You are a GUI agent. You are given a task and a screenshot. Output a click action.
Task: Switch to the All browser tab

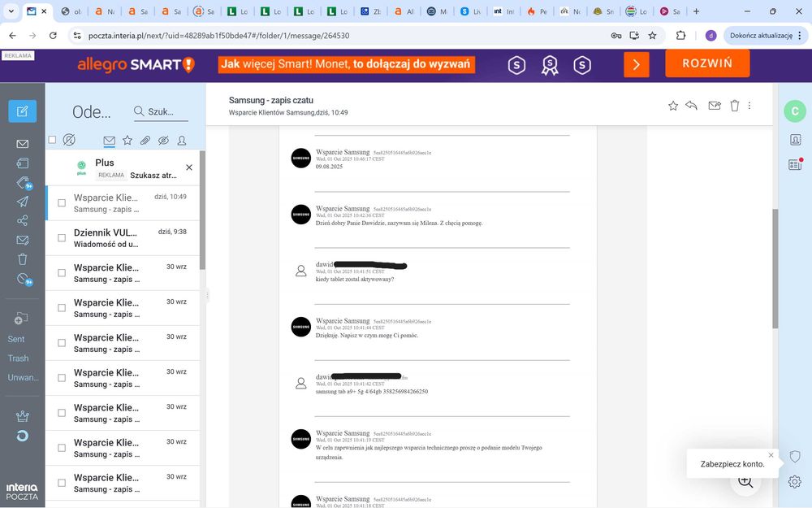(404, 11)
